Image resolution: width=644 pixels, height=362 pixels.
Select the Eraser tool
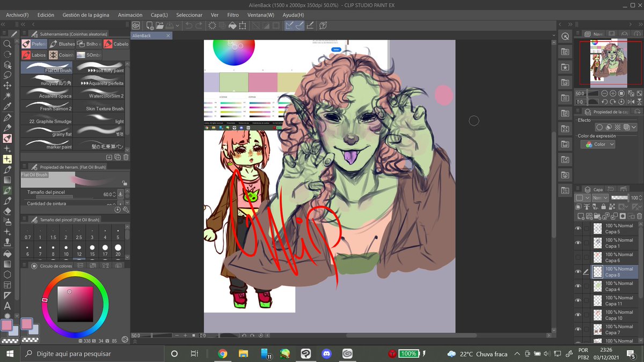coord(8,211)
